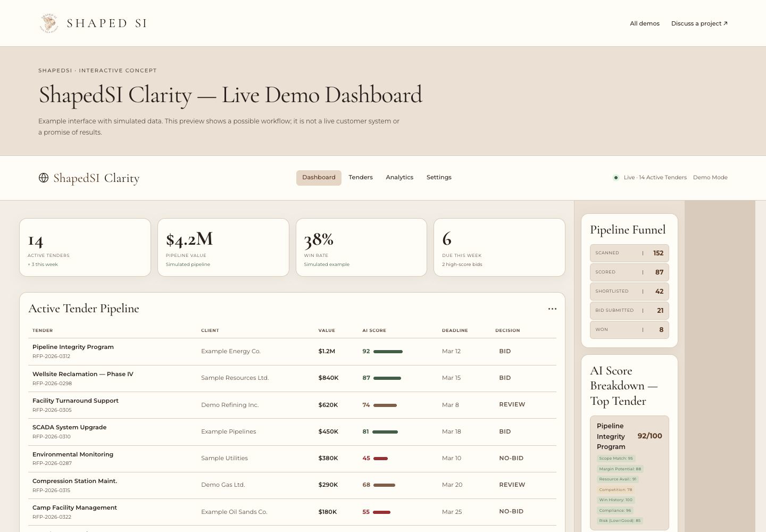Click BID decision for SCADA System Upgrade
This screenshot has height=532, width=766.
click(505, 431)
